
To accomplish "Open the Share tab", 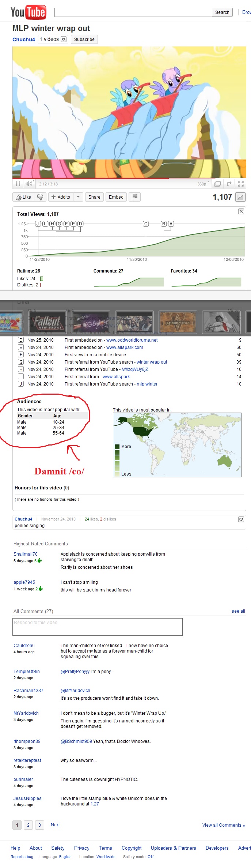I will [94, 197].
